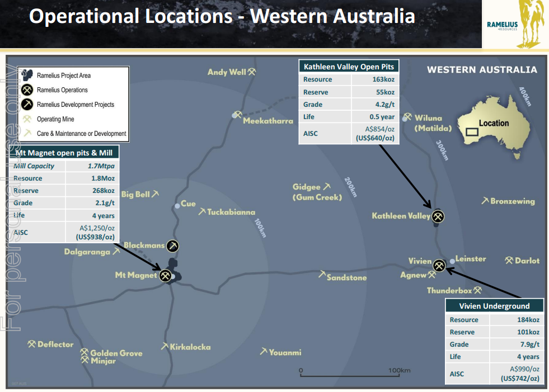Click the Vivien operations icon
Screen dimensions: 549x392
pyautogui.click(x=439, y=266)
